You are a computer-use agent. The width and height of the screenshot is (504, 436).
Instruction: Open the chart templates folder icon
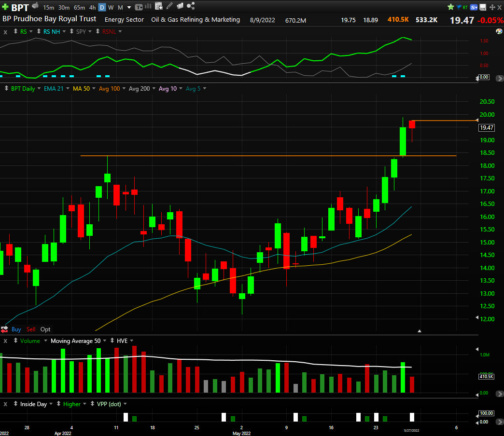[x=180, y=6]
